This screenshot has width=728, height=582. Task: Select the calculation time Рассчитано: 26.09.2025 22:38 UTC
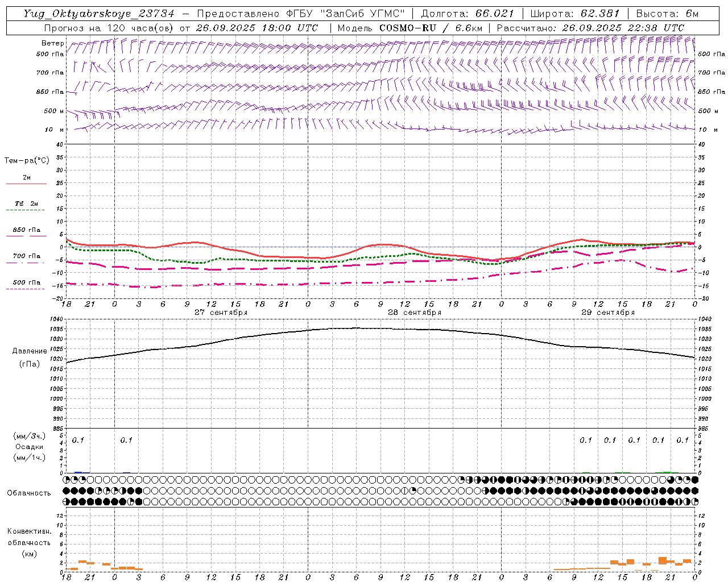[590, 28]
